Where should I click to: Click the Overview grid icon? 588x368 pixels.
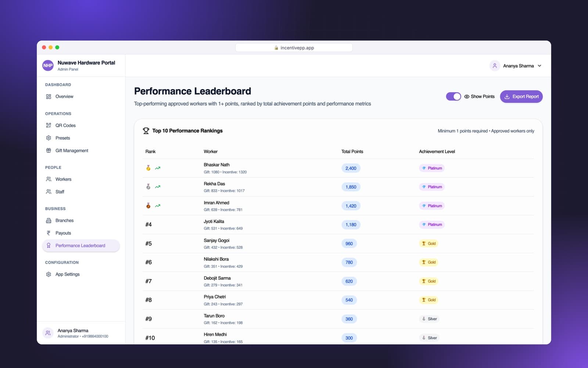tap(49, 96)
